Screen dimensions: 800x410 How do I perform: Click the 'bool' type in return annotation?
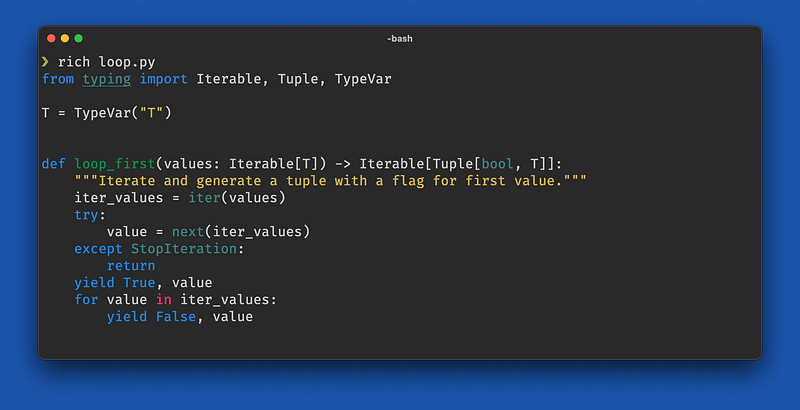click(497, 164)
